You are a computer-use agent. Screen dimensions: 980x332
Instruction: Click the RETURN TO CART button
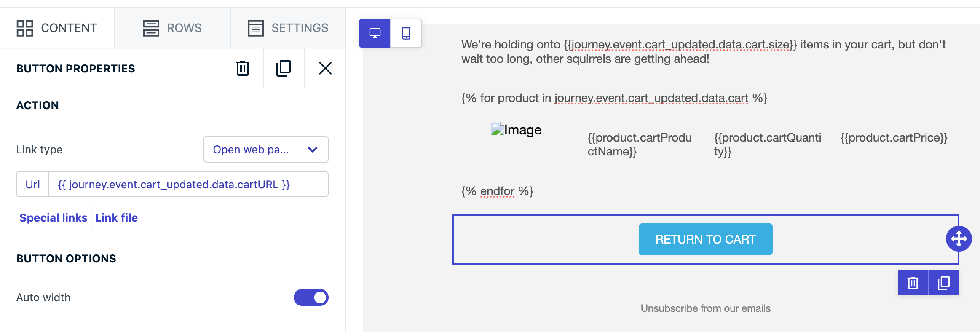tap(705, 239)
